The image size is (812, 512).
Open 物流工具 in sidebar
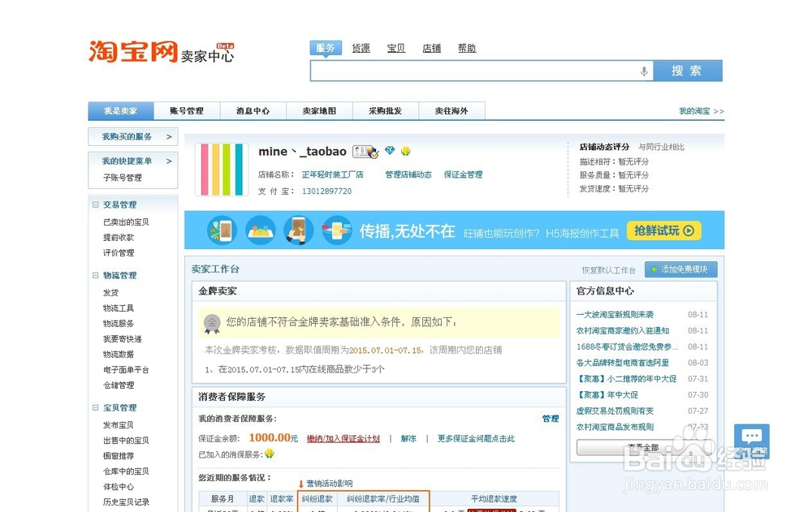pyautogui.click(x=119, y=308)
